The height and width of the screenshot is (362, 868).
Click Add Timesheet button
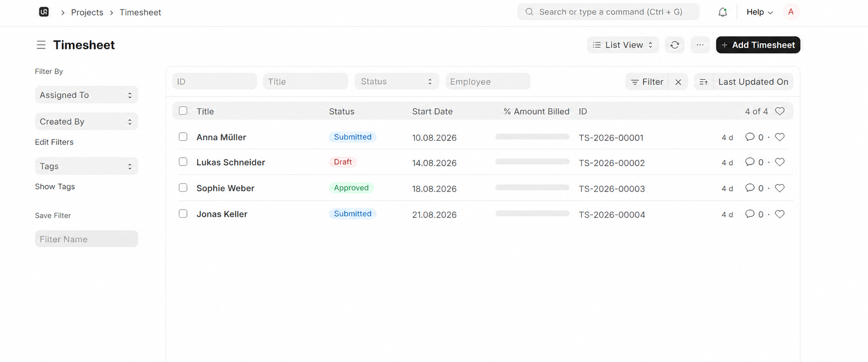coord(758,45)
